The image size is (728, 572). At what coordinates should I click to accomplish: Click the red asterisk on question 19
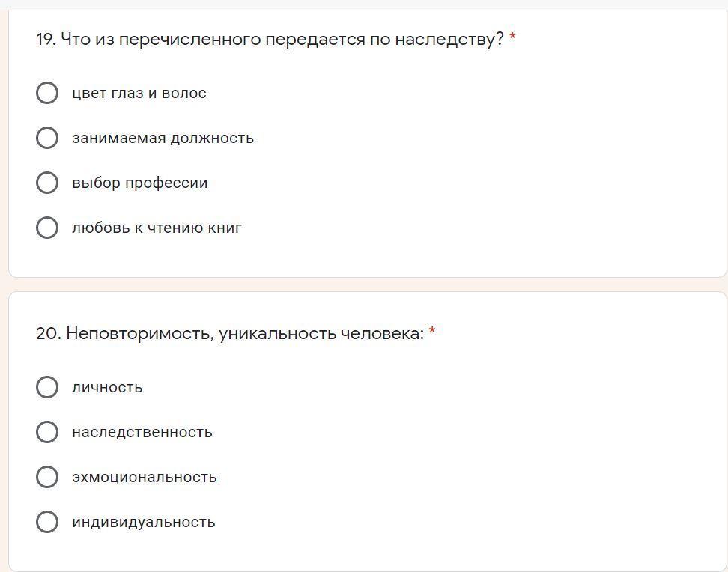(512, 38)
